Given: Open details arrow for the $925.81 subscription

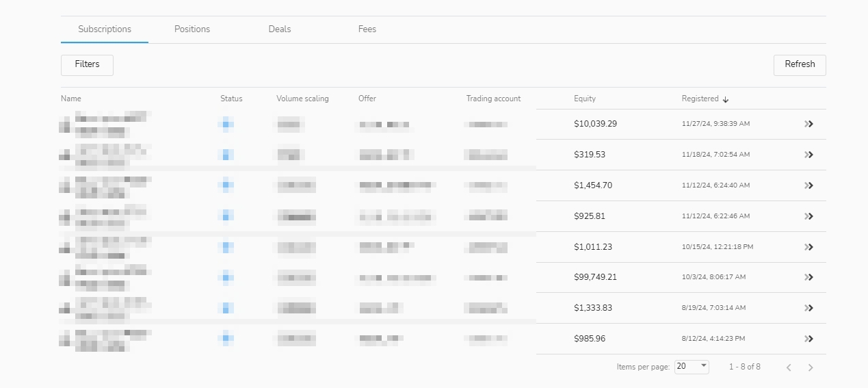Looking at the screenshot, I should pos(808,216).
